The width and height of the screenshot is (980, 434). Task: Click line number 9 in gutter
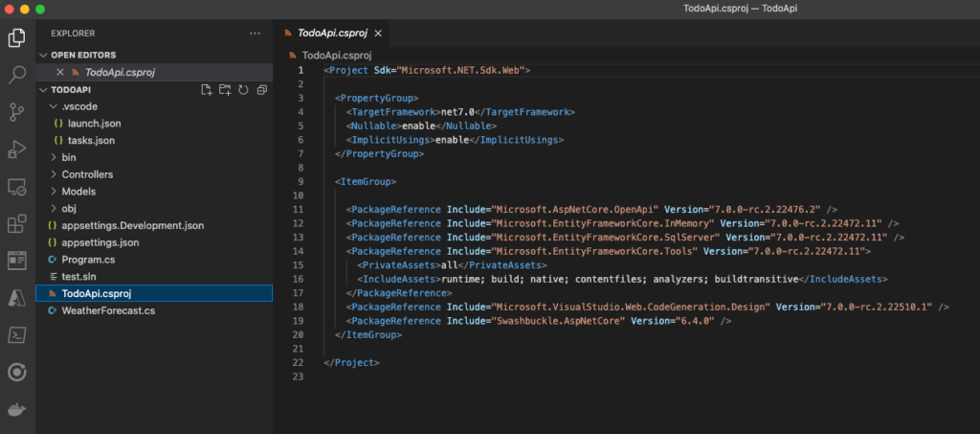[301, 182]
